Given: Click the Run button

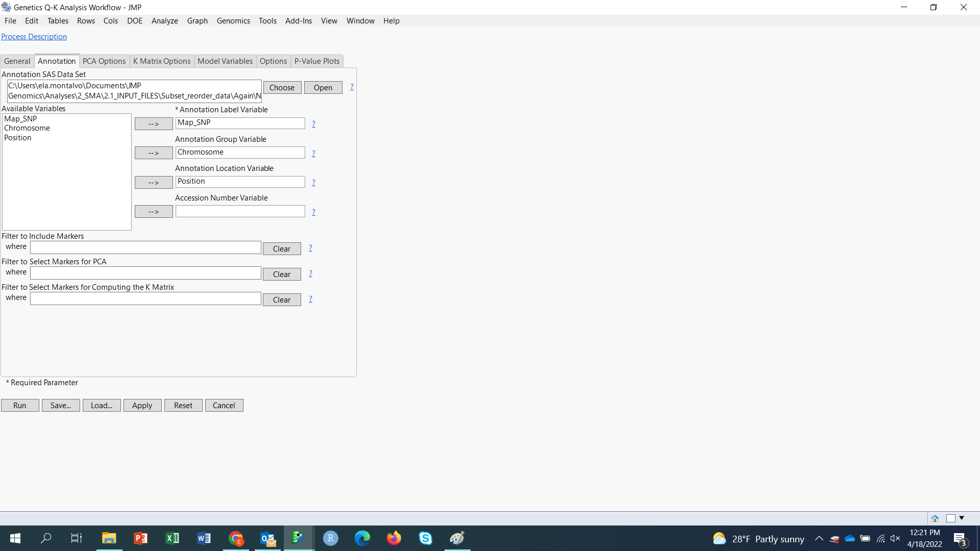Looking at the screenshot, I should [20, 406].
